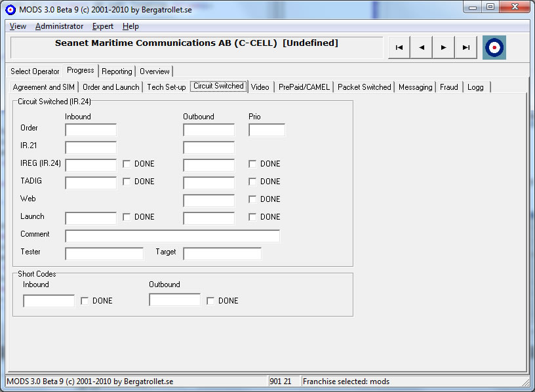Click the next record arrow

444,47
